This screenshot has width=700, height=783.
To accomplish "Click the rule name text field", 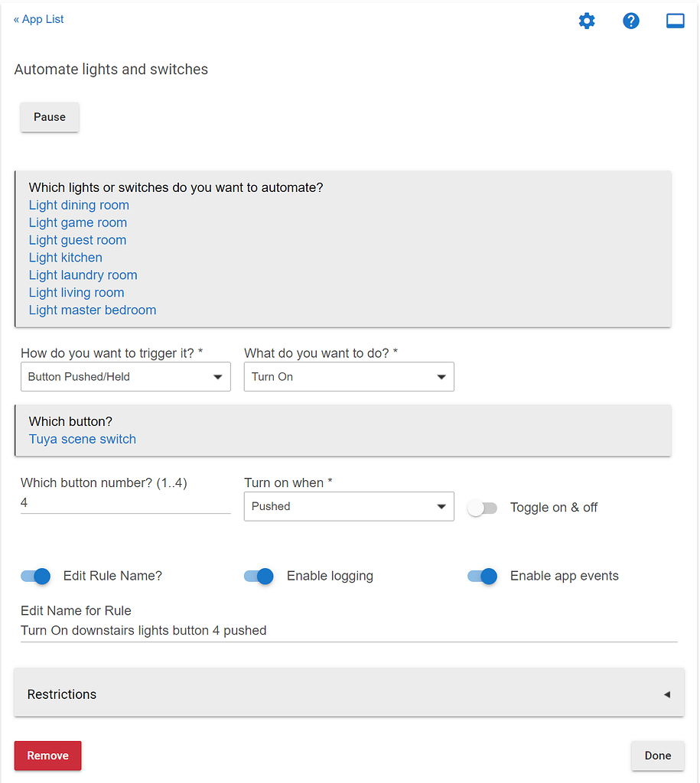I will [x=349, y=631].
